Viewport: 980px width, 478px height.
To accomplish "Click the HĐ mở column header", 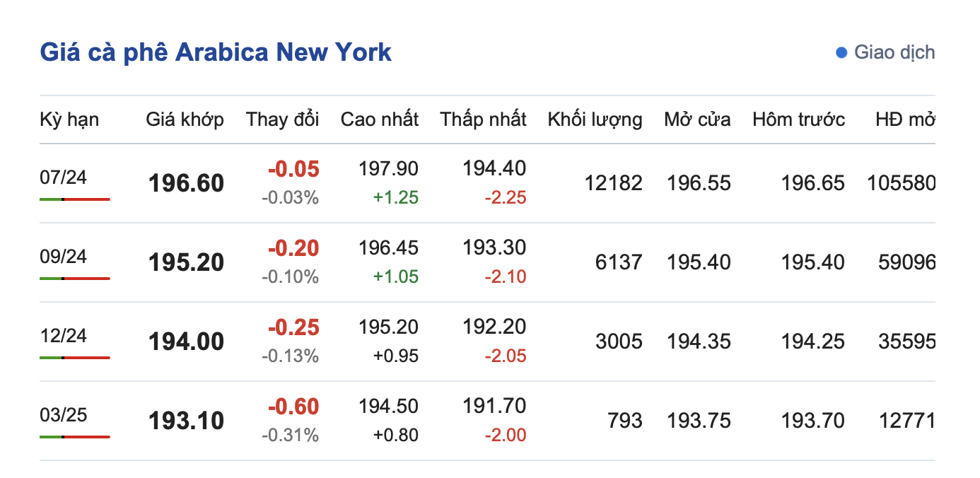I will pyautogui.click(x=905, y=119).
